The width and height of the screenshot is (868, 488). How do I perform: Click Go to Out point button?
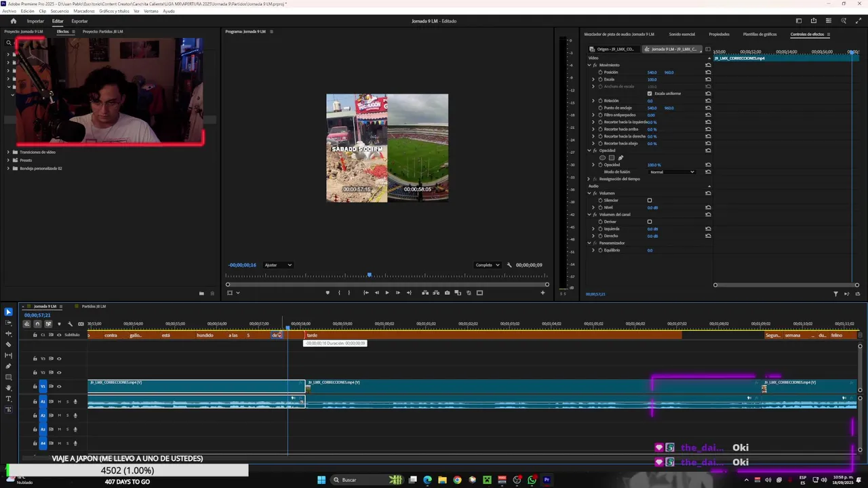pyautogui.click(x=409, y=293)
